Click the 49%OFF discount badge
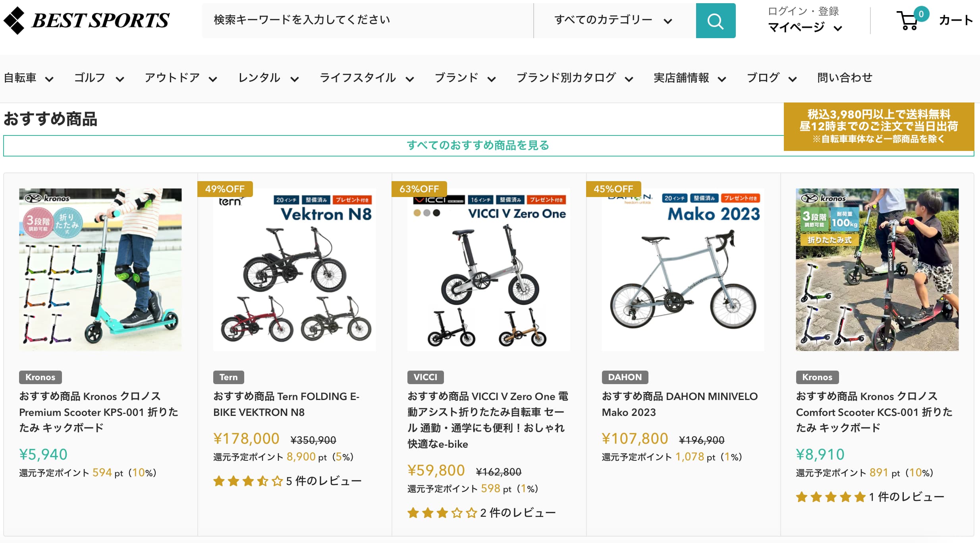Viewport: 980px width, 543px height. pyautogui.click(x=225, y=189)
